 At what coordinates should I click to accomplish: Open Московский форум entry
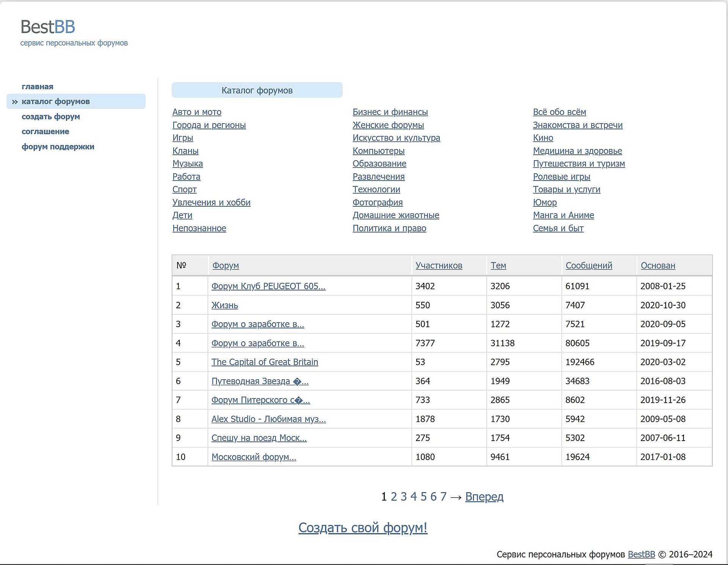point(254,457)
